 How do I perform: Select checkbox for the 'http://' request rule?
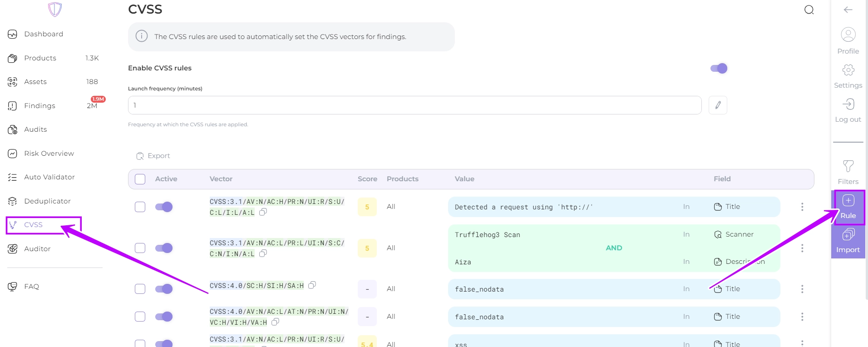[x=140, y=207]
